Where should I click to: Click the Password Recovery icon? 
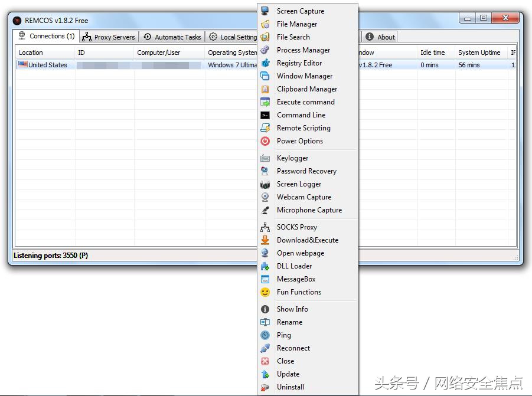[265, 171]
